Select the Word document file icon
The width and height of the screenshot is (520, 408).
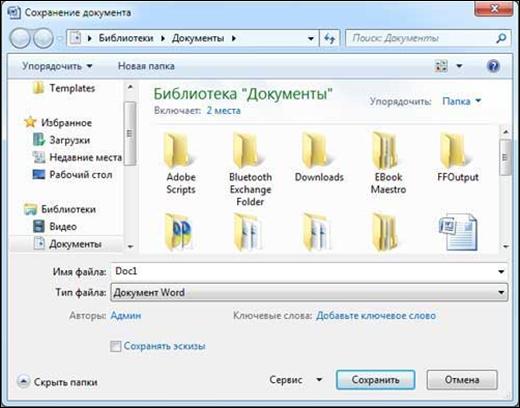[x=458, y=233]
